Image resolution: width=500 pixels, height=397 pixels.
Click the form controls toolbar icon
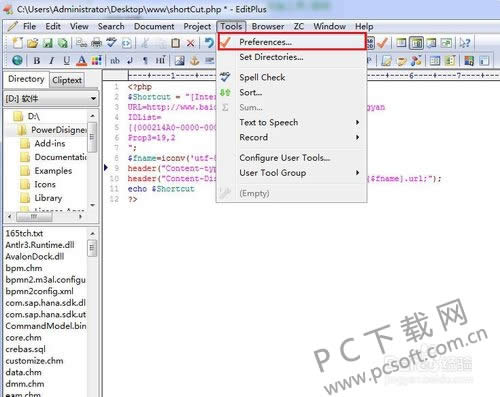[x=450, y=61]
